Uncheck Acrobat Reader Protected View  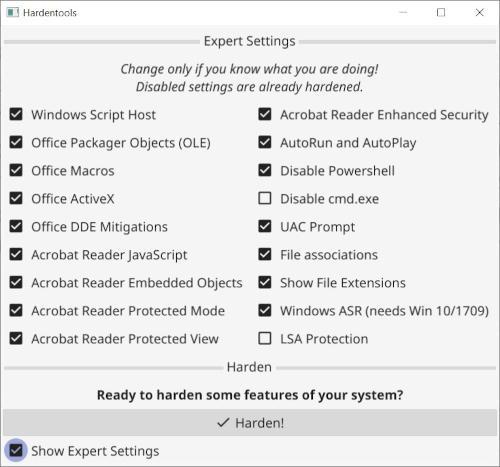tap(16, 338)
